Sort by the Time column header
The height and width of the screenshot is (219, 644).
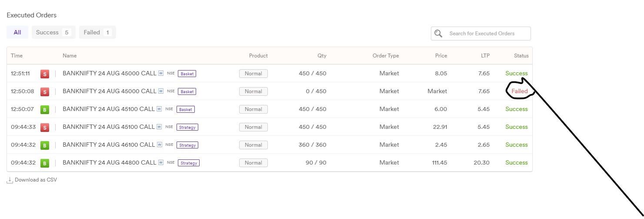(17, 56)
